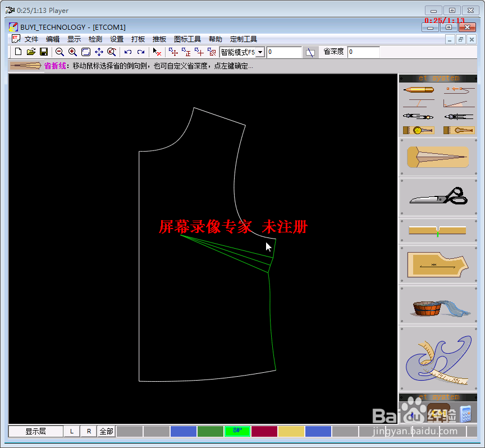Click the move element icon with four arrows
Screen dimensions: 485x448
click(173, 52)
